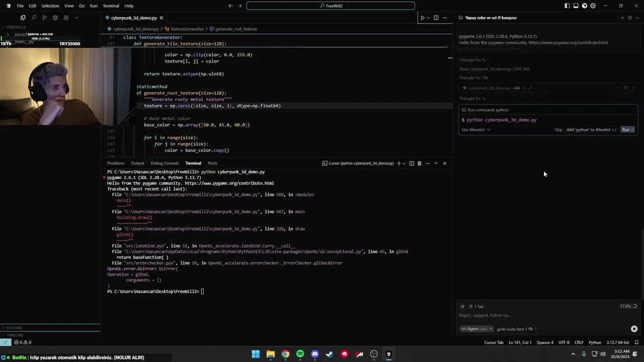
Task: Stop generation with the stop button
Action: point(634,329)
